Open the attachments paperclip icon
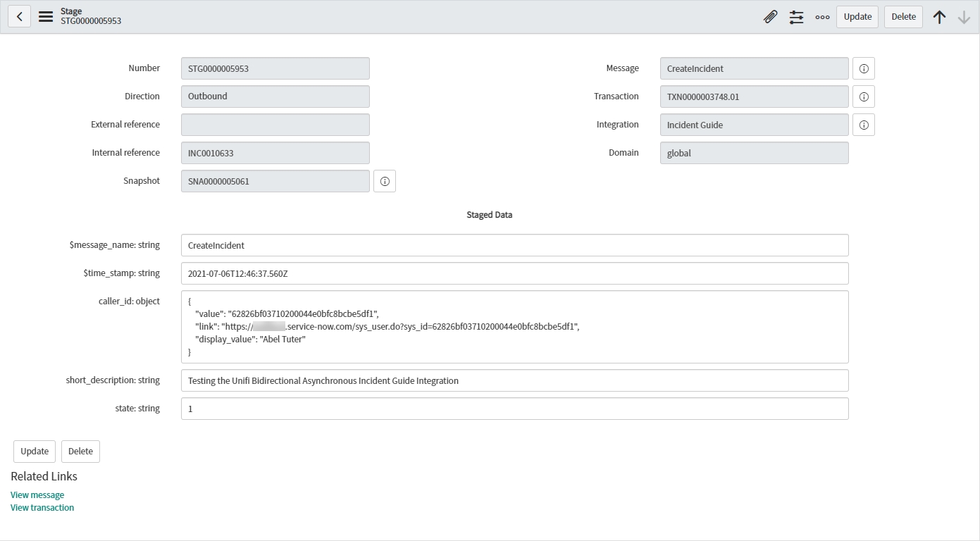The width and height of the screenshot is (980, 541). [770, 17]
